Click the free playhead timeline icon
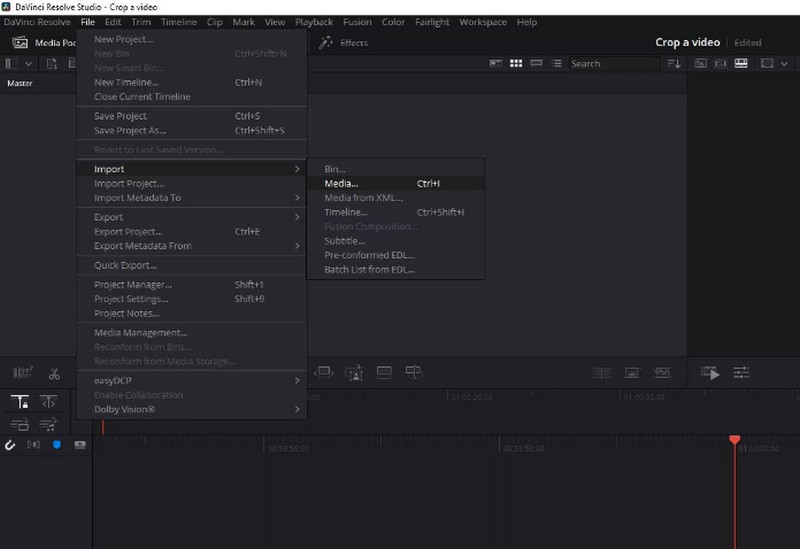800x549 pixels. point(48,402)
